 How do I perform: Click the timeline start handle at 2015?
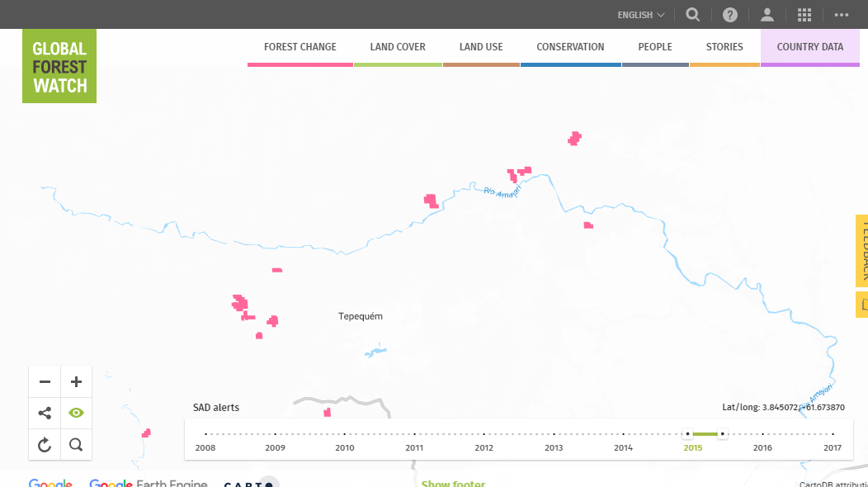coord(687,434)
